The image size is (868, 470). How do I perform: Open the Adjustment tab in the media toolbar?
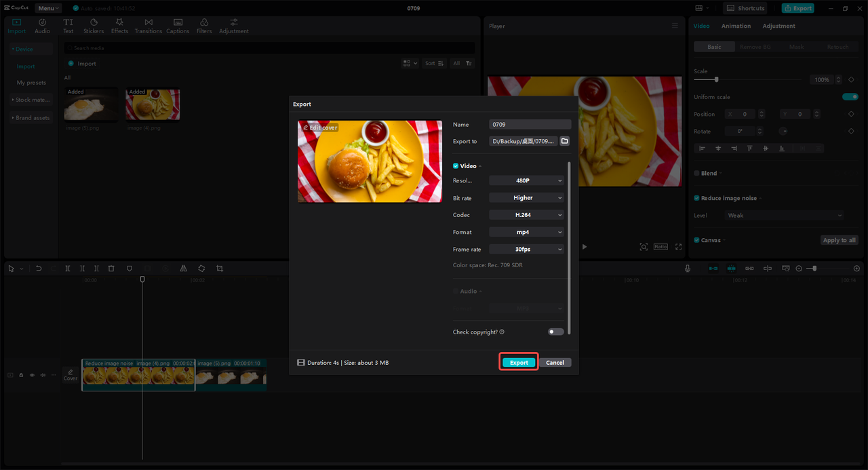234,26
